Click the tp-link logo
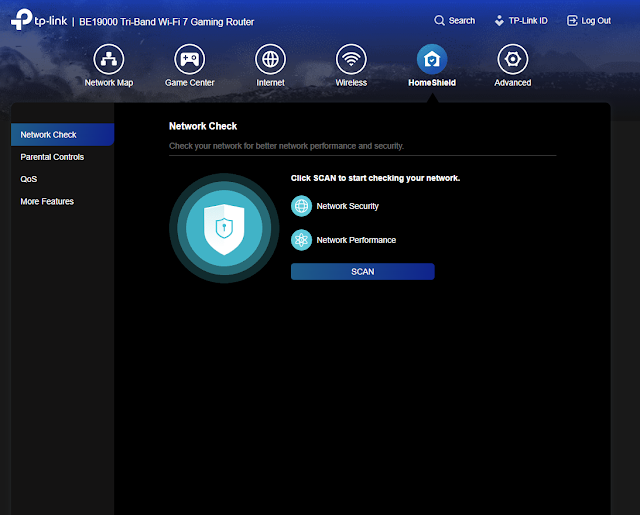 38,20
